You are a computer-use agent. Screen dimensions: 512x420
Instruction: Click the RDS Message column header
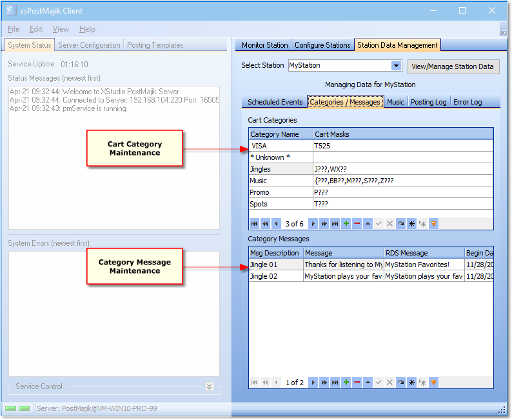(x=424, y=253)
